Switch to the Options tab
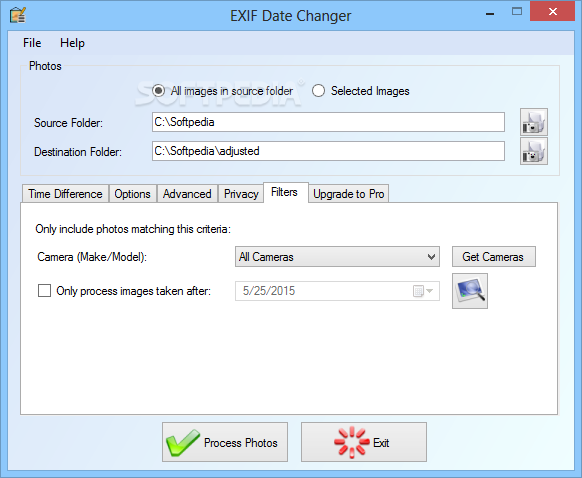Image resolution: width=582 pixels, height=478 pixels. click(133, 194)
